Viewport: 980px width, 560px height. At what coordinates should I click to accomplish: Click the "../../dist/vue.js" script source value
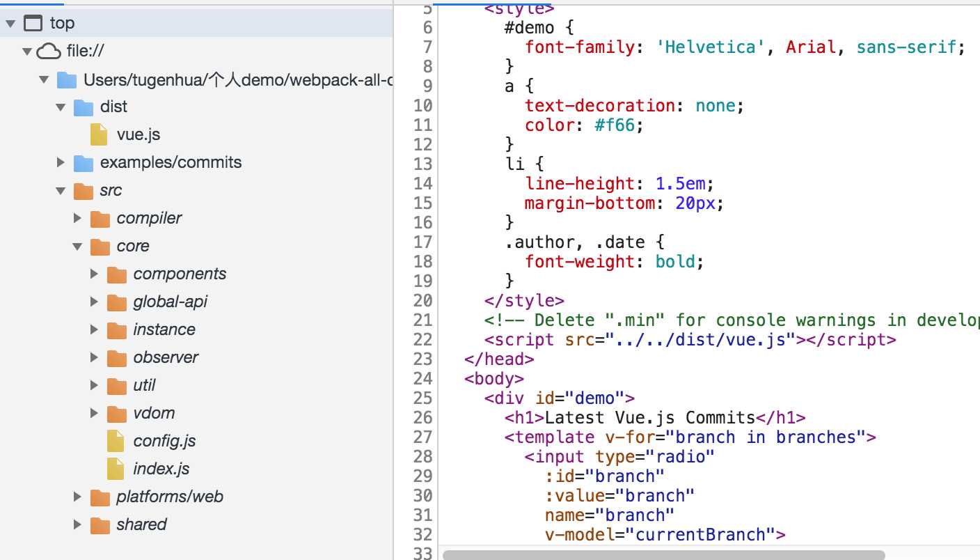click(x=700, y=340)
